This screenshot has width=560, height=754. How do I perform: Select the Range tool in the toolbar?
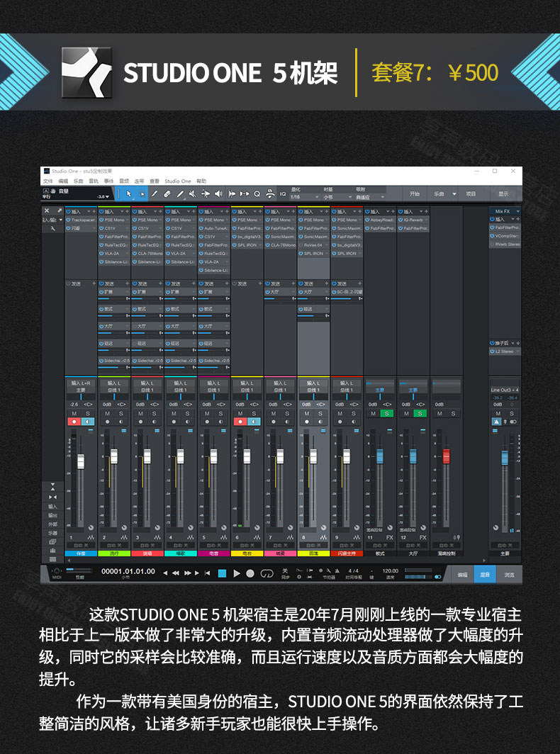click(142, 193)
